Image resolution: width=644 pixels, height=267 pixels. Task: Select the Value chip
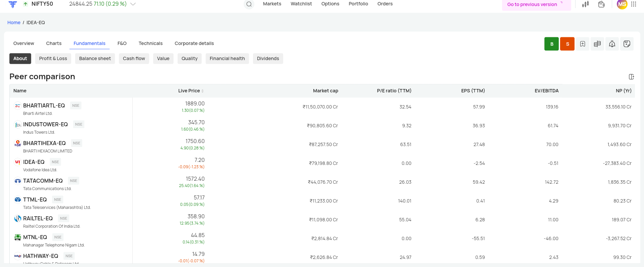(x=163, y=58)
